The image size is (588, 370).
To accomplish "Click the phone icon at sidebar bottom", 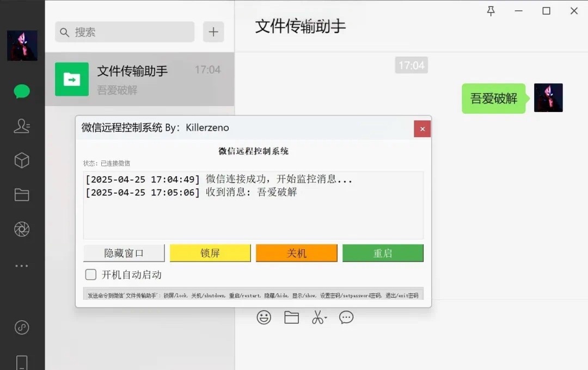I will 22,362.
